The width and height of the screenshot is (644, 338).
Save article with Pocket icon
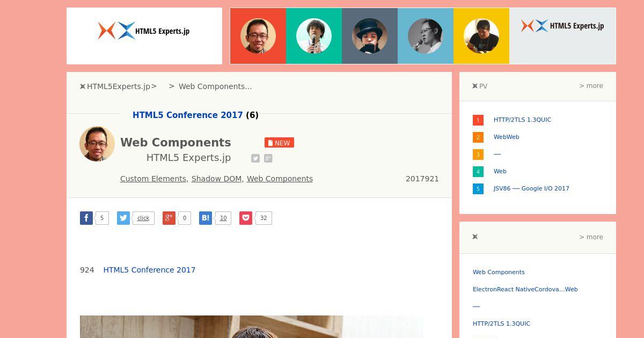coord(246,218)
